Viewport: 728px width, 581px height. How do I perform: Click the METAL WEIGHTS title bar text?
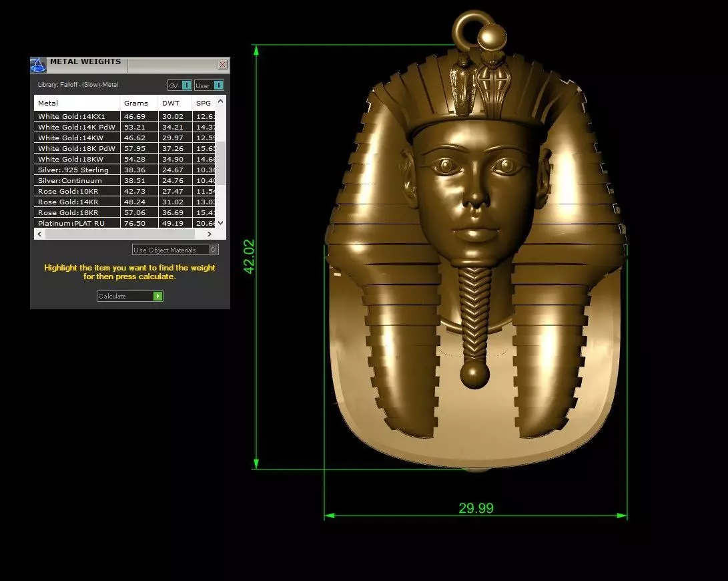tap(85, 61)
